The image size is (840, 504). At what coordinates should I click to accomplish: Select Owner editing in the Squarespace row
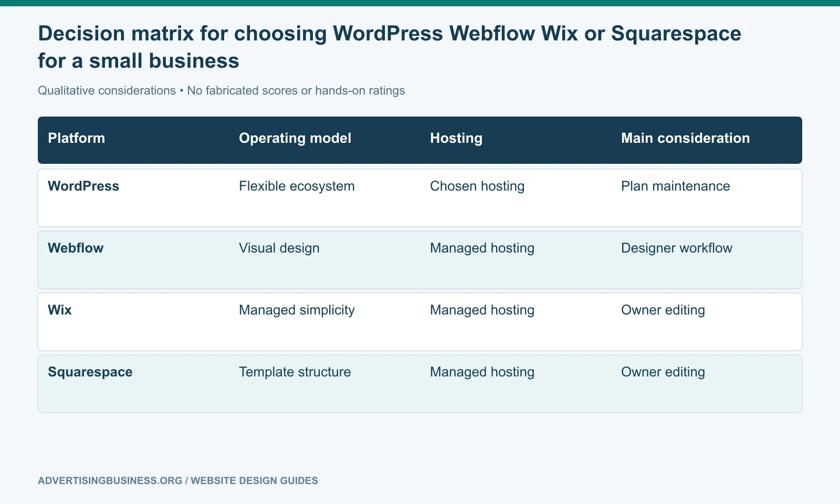[x=663, y=372]
